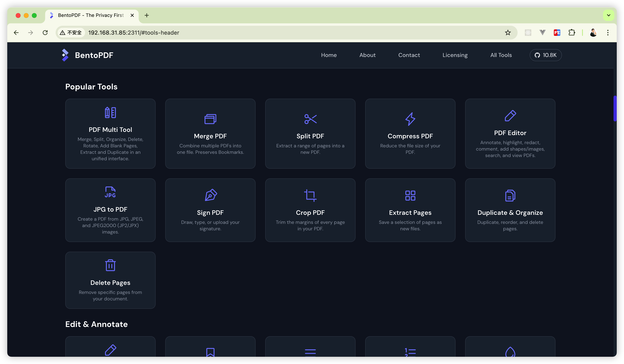Open Chrome's three-dot menu
The width and height of the screenshot is (624, 364).
click(608, 33)
